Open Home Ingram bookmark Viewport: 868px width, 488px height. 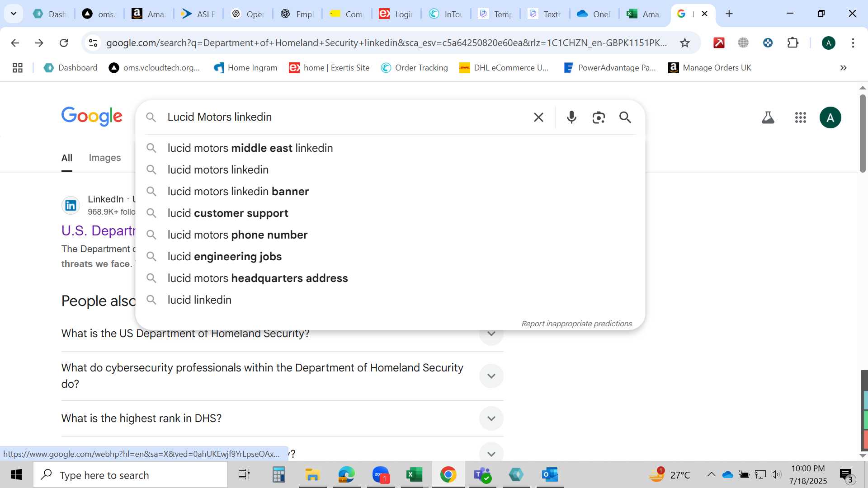(x=246, y=68)
